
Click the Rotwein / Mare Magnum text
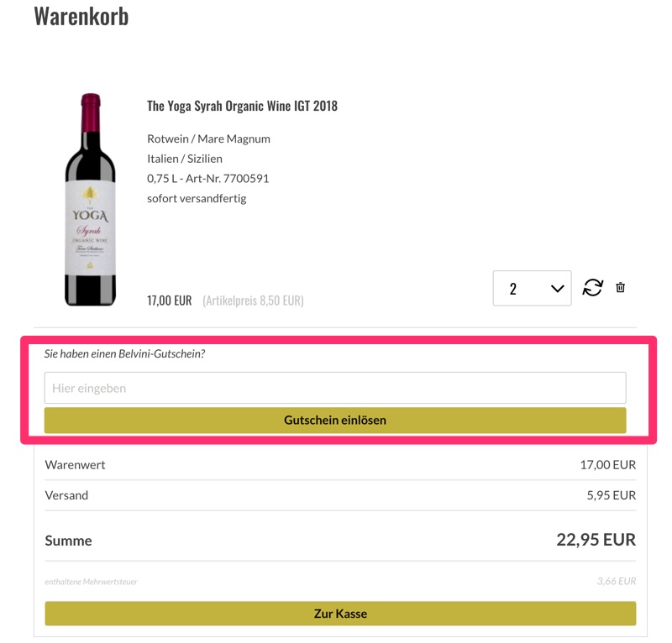[208, 139]
